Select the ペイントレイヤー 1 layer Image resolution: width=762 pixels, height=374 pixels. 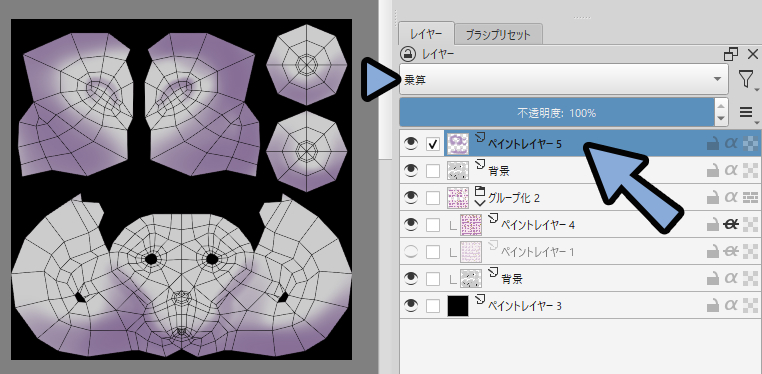[537, 252]
